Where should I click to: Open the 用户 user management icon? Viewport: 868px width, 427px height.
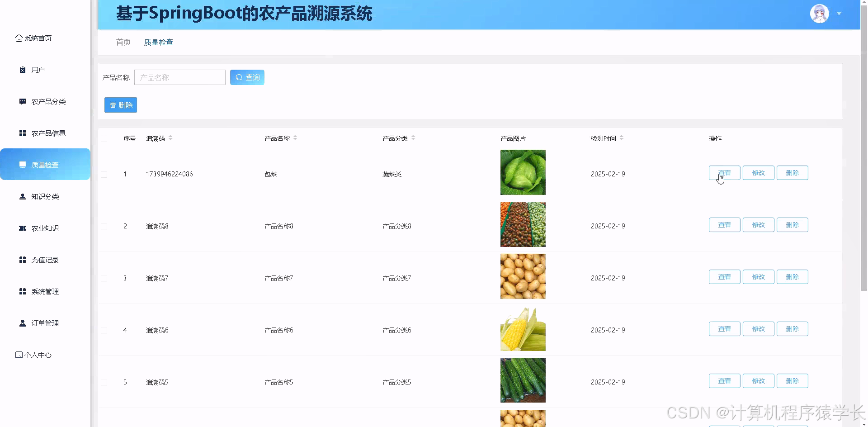(22, 70)
